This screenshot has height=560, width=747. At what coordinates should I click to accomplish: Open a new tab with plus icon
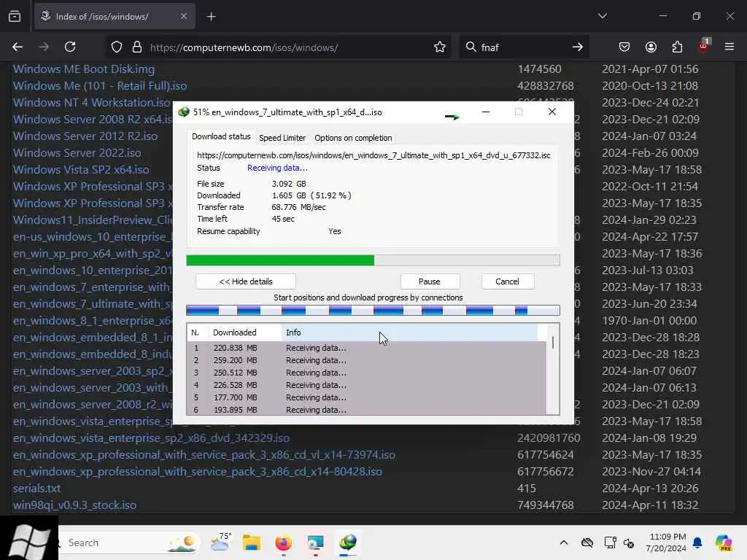[211, 17]
